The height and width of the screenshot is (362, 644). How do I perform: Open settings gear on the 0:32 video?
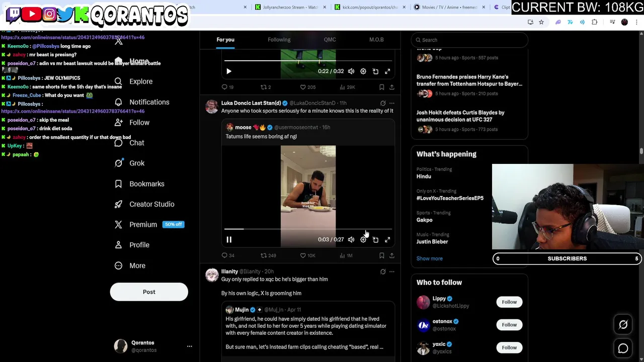363,71
